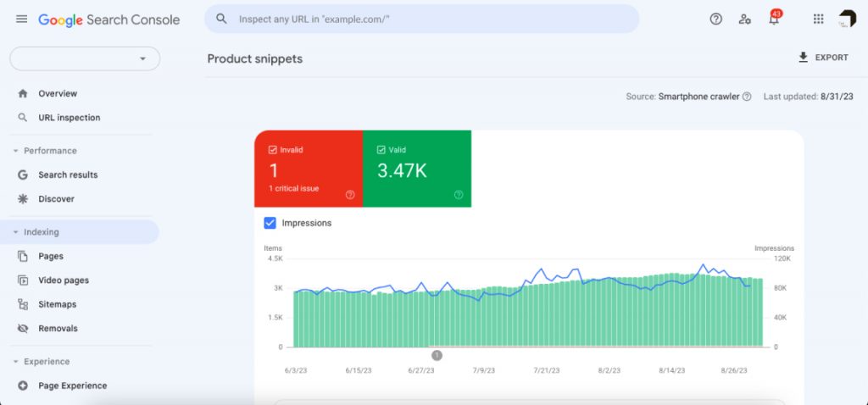Screen dimensions: 868x405
Task: Click the Export button
Action: [823, 58]
